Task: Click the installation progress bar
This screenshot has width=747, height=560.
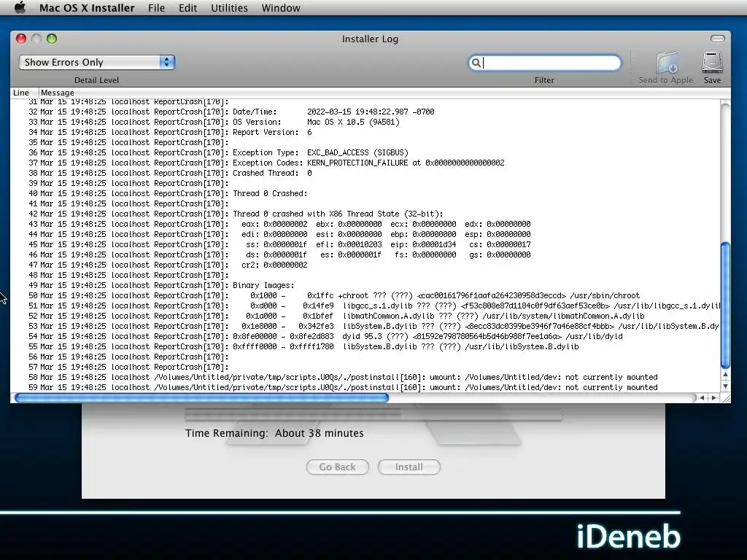Action: coord(373,413)
